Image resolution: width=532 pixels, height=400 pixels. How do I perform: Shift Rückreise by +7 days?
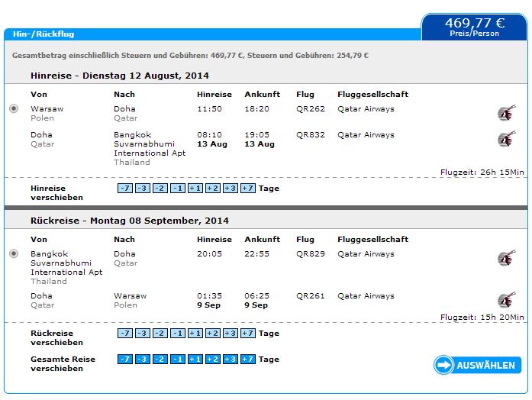247,333
